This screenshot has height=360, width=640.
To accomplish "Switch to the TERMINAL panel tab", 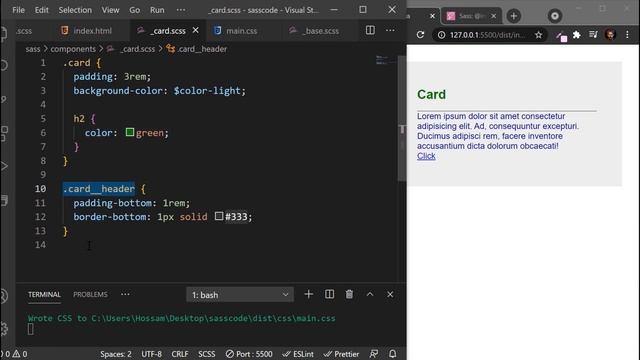I will pos(44,294).
